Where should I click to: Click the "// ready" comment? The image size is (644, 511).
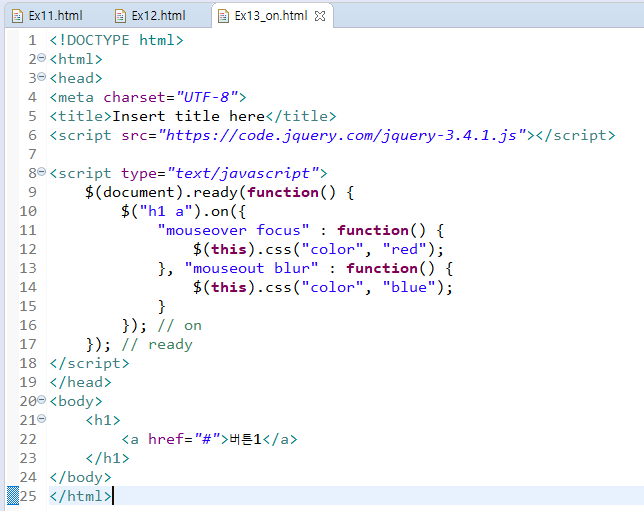(157, 345)
